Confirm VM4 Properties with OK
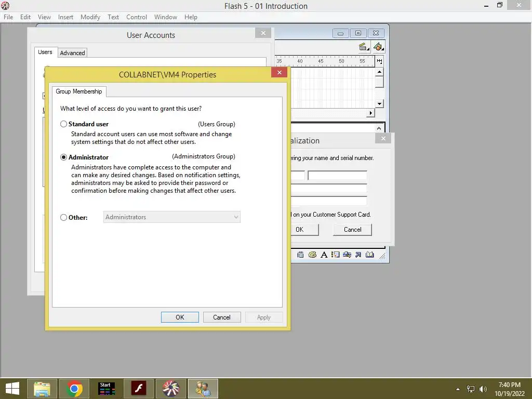 pos(180,317)
